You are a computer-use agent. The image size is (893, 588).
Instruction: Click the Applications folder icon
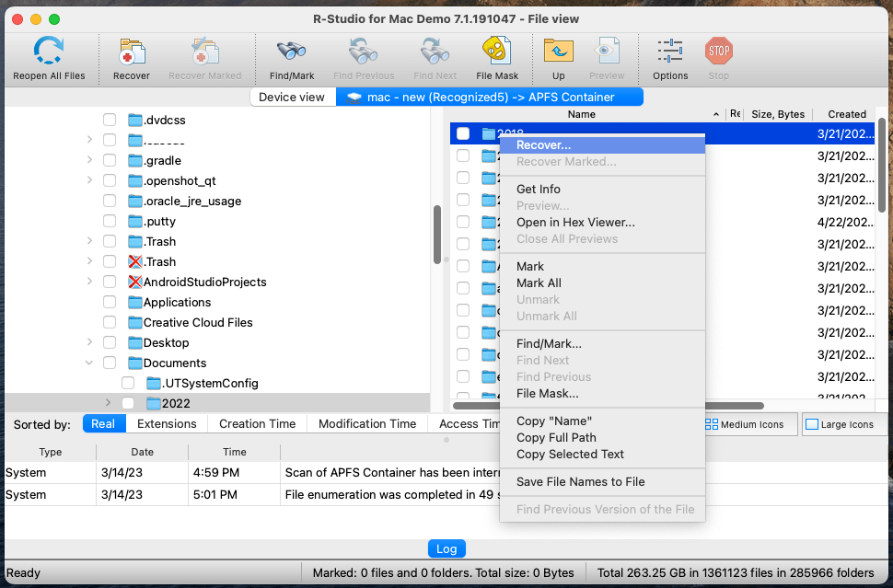(135, 302)
